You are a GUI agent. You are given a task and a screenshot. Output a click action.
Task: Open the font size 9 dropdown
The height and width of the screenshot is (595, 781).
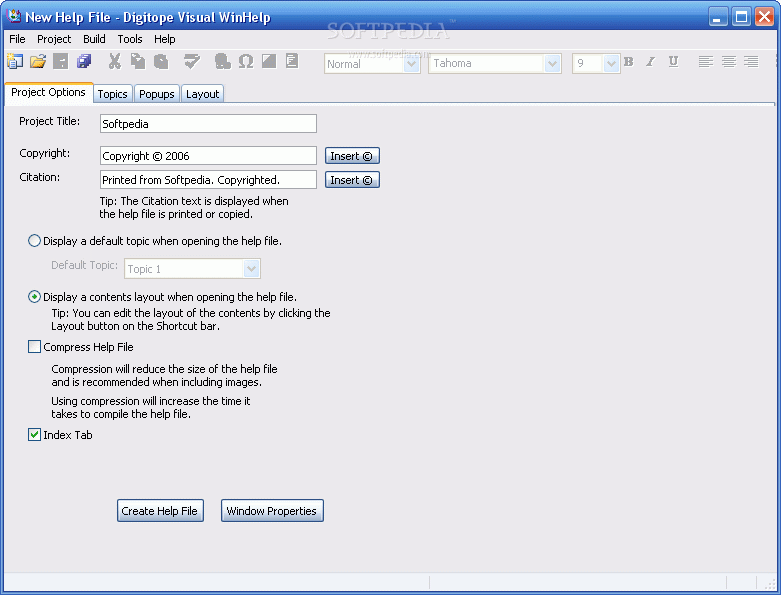tap(611, 64)
